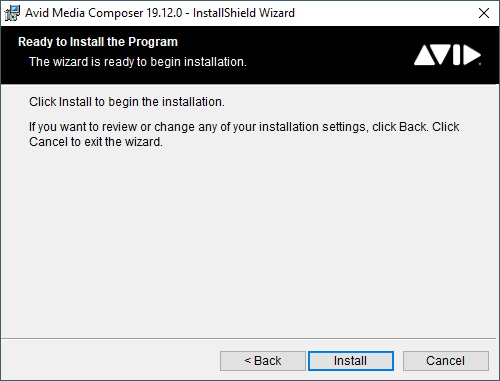Click the Cancel to exit the wizard line
This screenshot has width=500, height=381.
tap(96, 142)
